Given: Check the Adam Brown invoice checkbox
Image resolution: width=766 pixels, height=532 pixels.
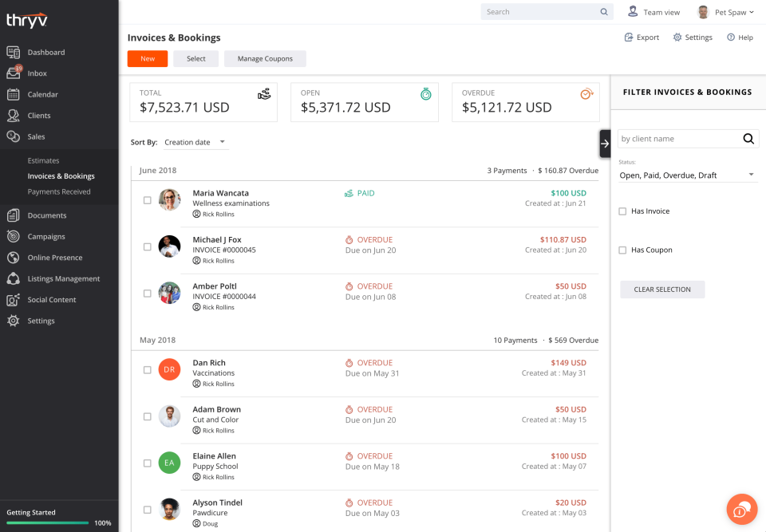Looking at the screenshot, I should pos(147,416).
